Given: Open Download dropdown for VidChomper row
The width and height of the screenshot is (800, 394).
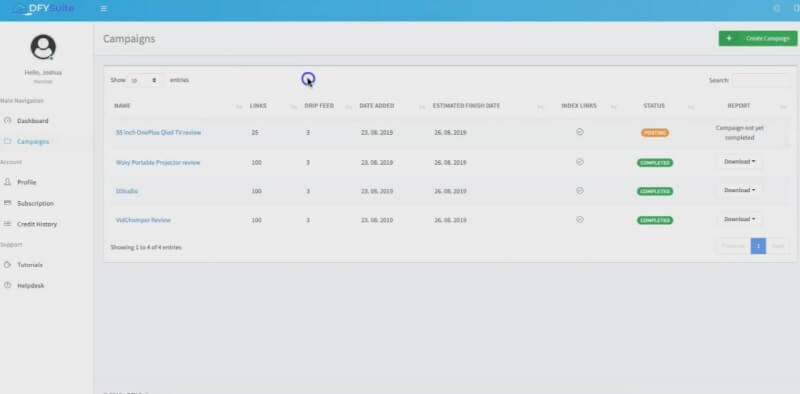Looking at the screenshot, I should point(739,219).
